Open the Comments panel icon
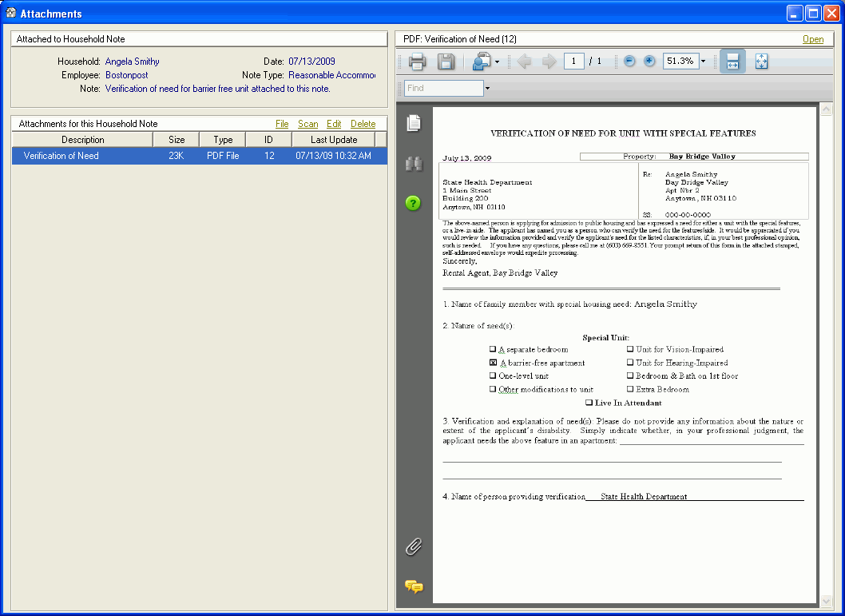Viewport: 845px width, 616px height. (414, 586)
